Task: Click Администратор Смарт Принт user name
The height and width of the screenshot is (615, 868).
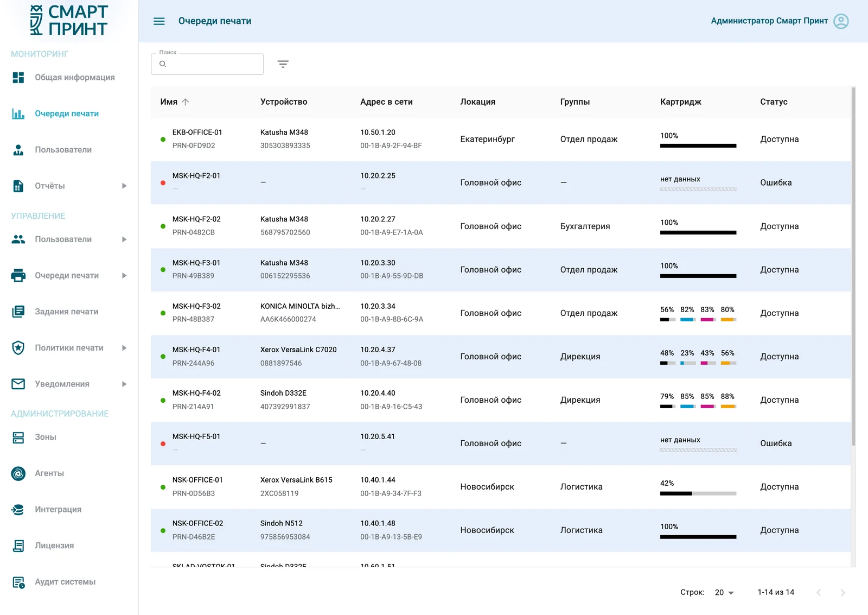Action: click(769, 21)
